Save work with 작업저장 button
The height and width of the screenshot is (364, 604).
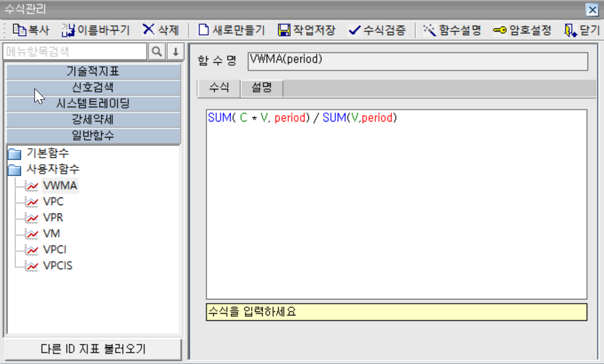pos(306,30)
